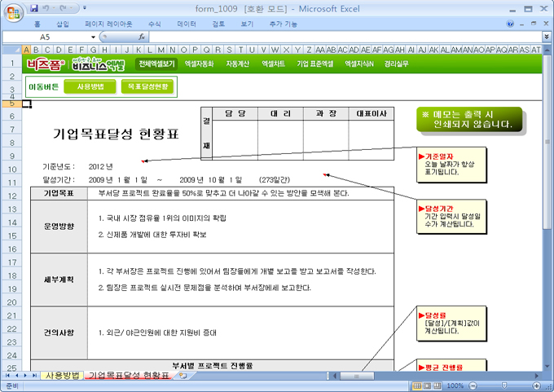Click the zoom in plus button
The height and width of the screenshot is (392, 554).
537,385
